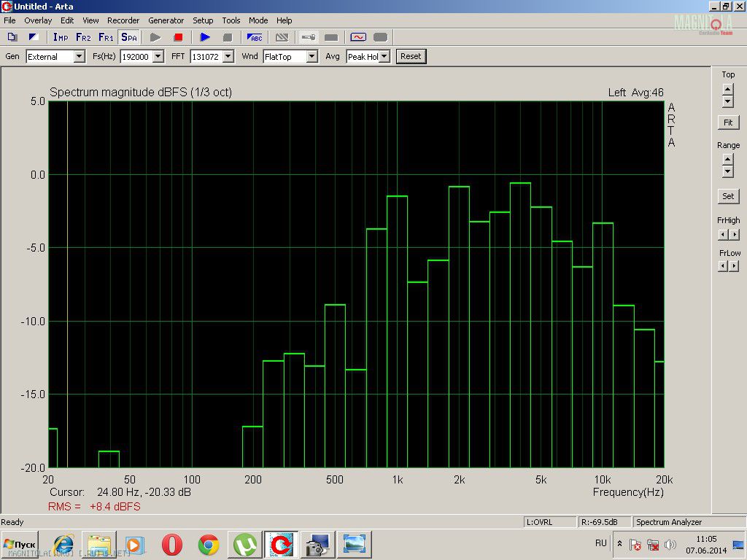This screenshot has width=747, height=560.
Task: Select the FR2 dual-channel mode icon
Action: point(83,37)
